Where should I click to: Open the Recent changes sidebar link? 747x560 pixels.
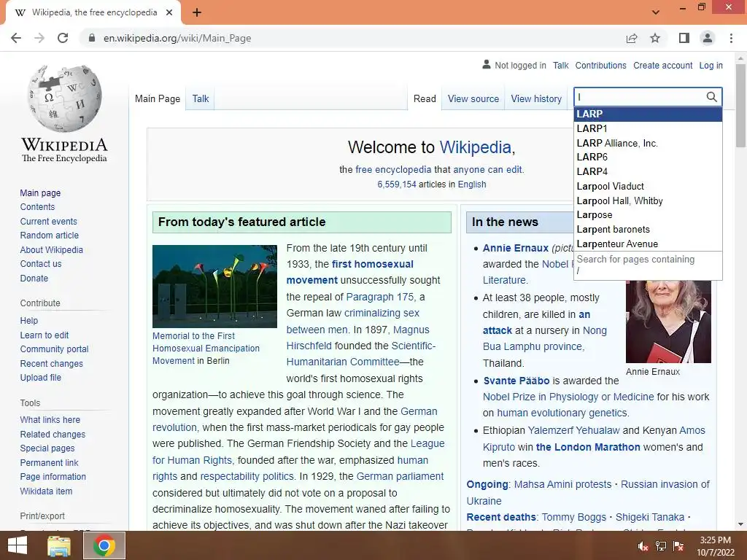pyautogui.click(x=52, y=363)
